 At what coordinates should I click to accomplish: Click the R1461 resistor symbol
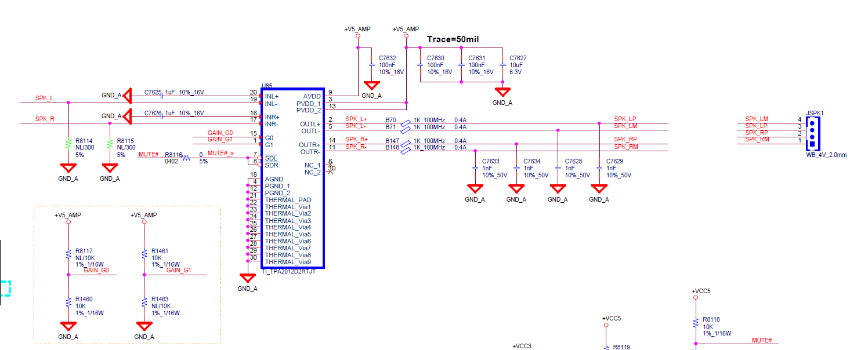point(144,254)
